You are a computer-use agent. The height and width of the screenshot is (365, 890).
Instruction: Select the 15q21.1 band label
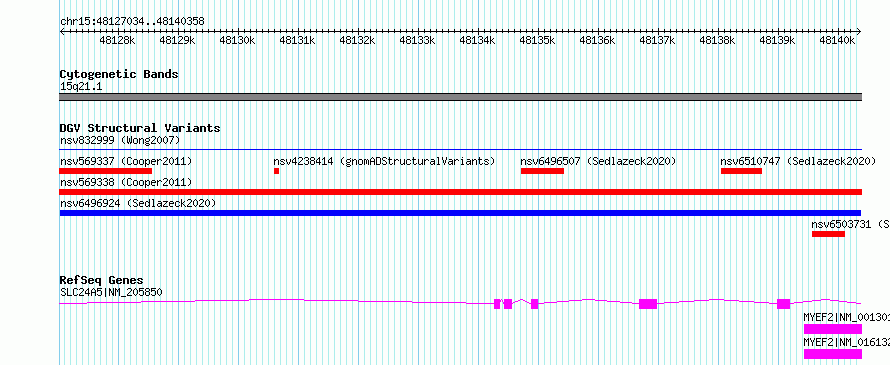[x=81, y=87]
